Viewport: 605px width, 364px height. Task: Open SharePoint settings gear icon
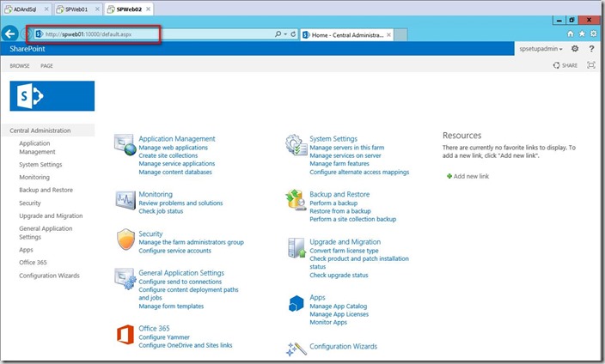click(x=575, y=49)
